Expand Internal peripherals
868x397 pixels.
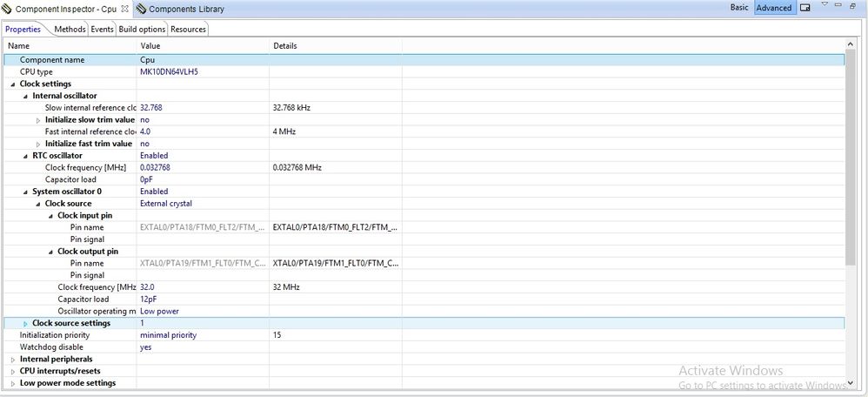coord(13,360)
